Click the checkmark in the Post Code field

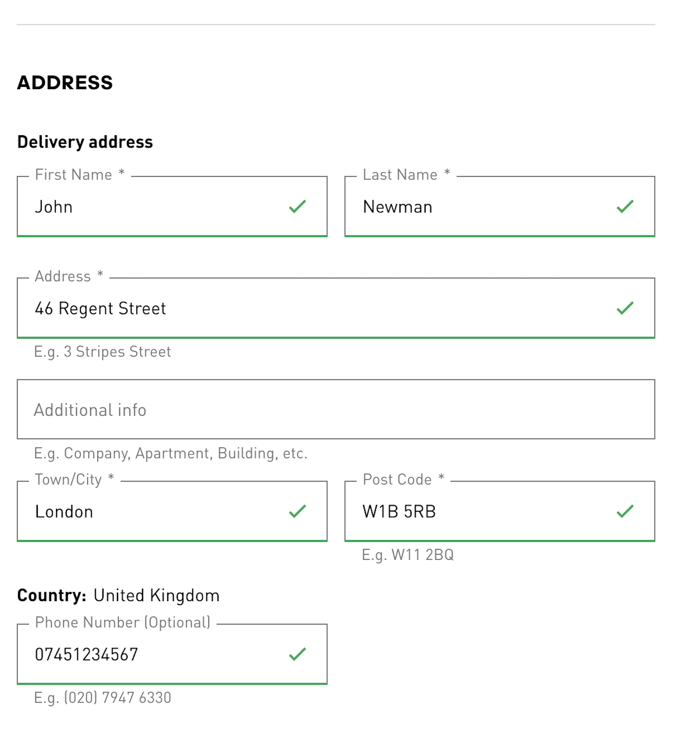tap(625, 511)
